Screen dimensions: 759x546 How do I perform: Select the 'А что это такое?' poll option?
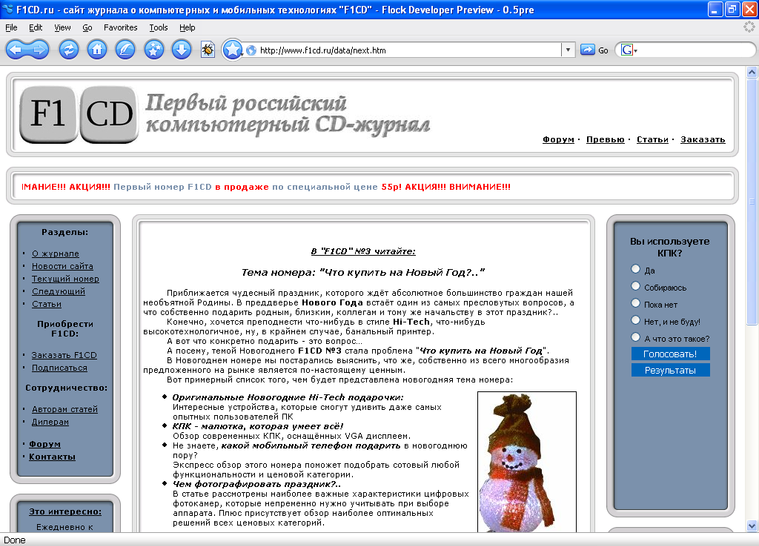tap(636, 337)
